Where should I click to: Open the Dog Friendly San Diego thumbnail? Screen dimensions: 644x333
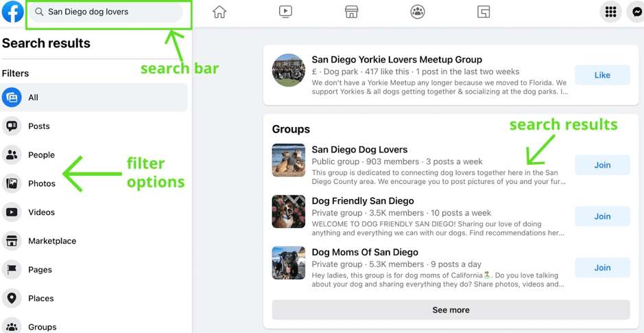[x=288, y=211]
